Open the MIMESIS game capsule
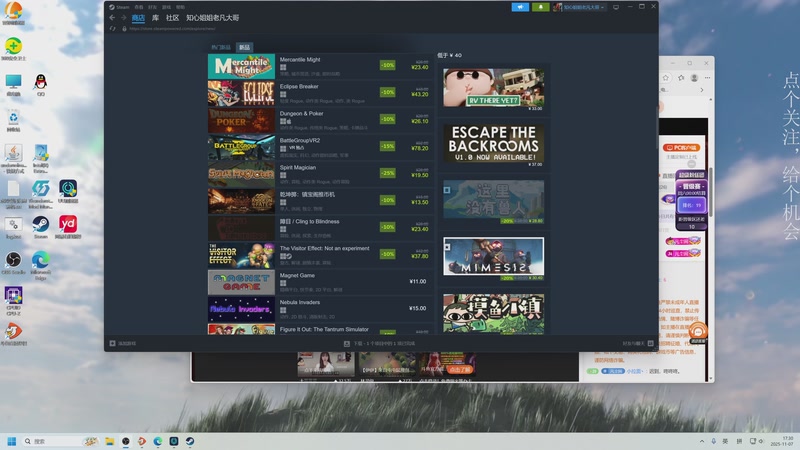800x450 pixels. pyautogui.click(x=493, y=257)
